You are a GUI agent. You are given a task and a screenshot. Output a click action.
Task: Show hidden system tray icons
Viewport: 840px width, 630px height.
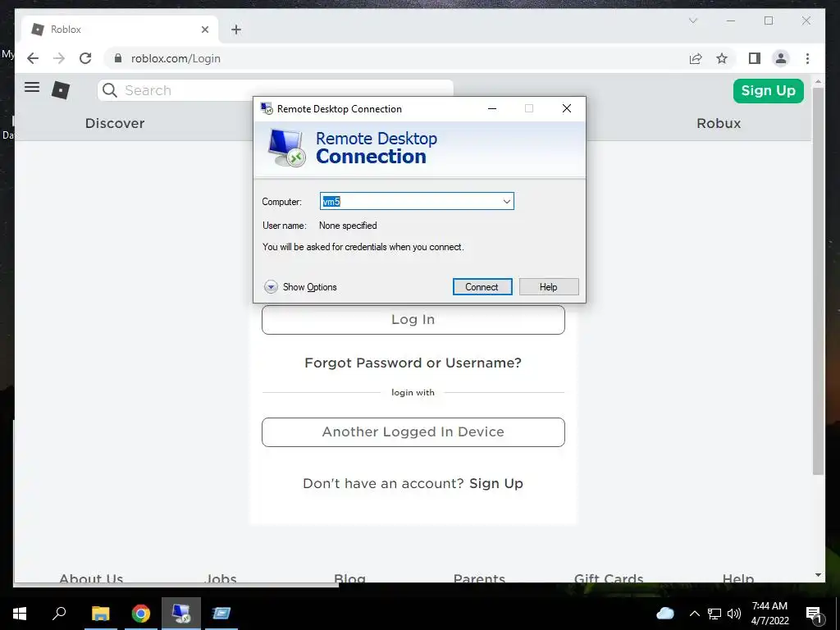click(x=694, y=614)
